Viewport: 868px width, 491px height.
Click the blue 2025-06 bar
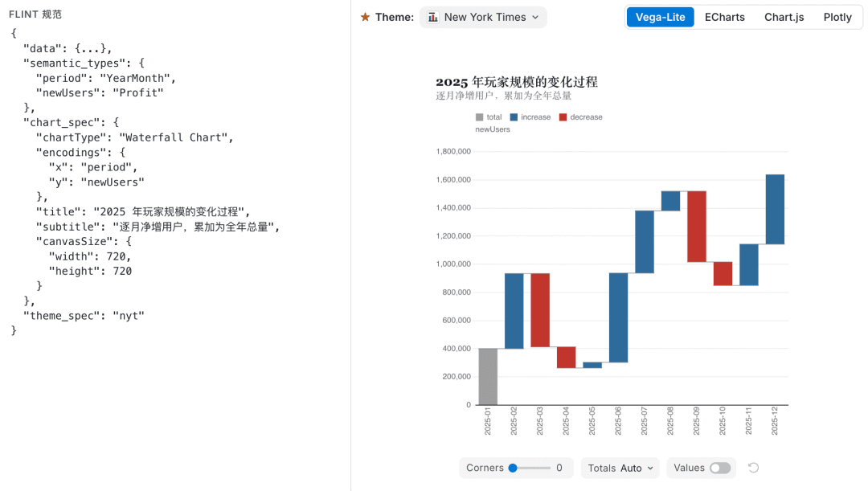tap(618, 317)
